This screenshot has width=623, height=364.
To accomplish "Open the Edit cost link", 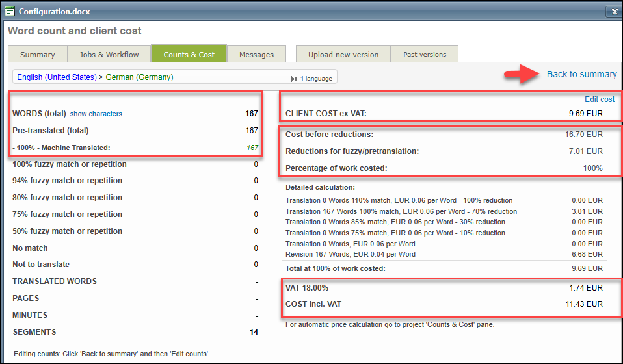I will (600, 99).
